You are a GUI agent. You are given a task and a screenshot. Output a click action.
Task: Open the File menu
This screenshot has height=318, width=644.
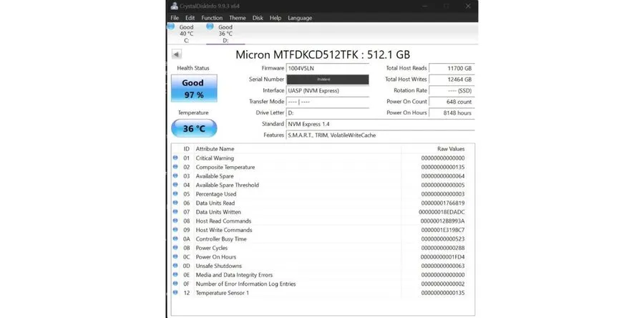point(175,18)
